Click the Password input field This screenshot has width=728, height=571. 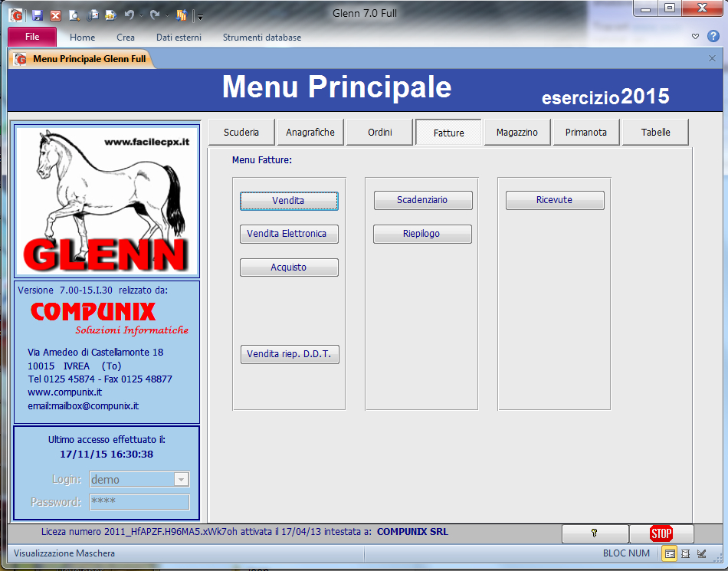pyautogui.click(x=139, y=502)
